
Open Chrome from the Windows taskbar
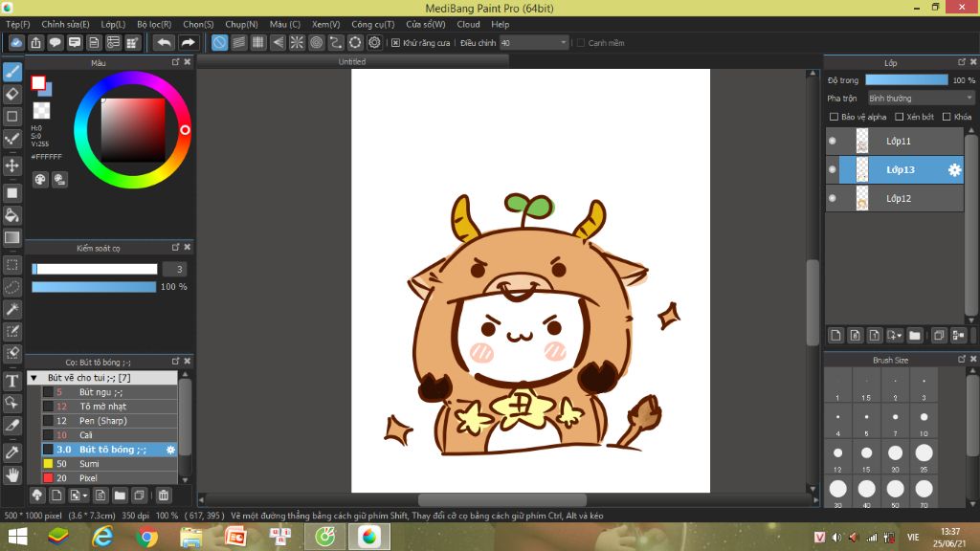click(x=146, y=537)
